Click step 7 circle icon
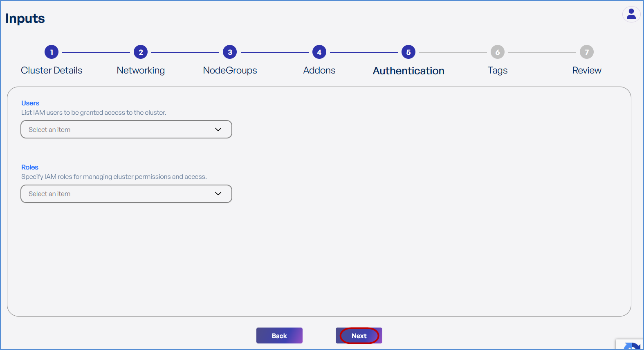644x350 pixels. [x=586, y=52]
